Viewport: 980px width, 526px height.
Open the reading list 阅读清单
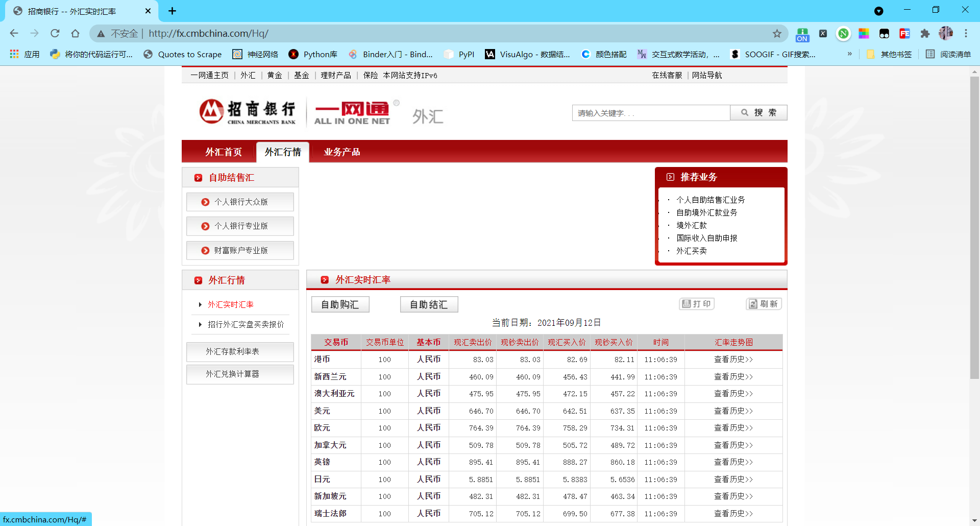click(x=948, y=54)
